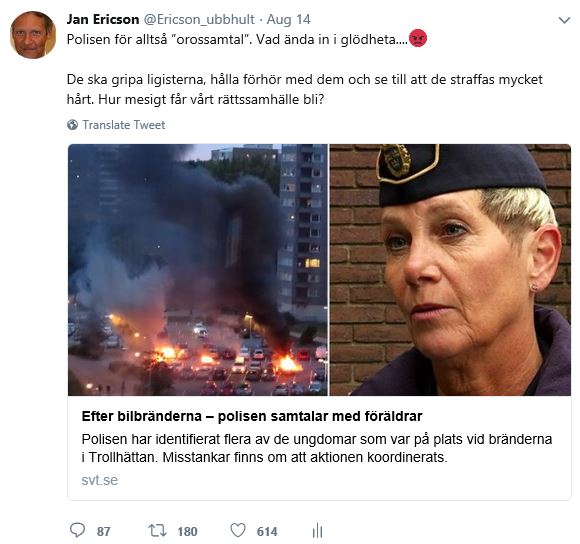Open tweet analytics bar chart icon
The image size is (580, 544).
pyautogui.click(x=317, y=530)
